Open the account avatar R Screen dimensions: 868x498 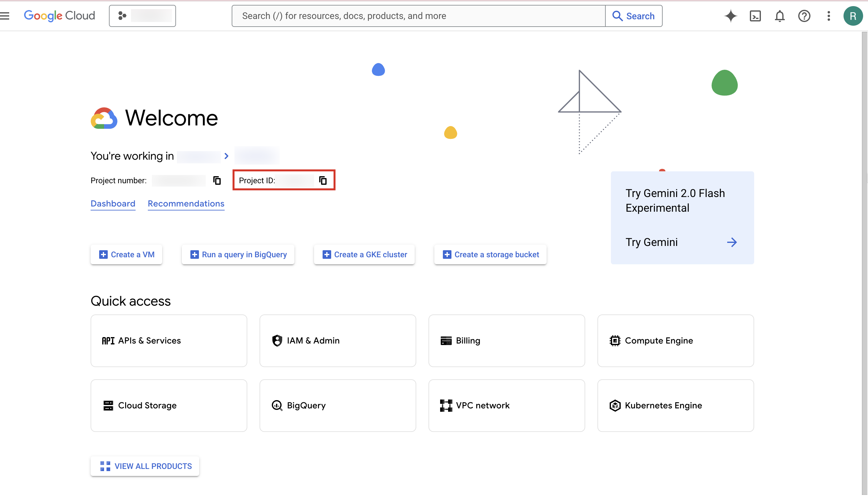pyautogui.click(x=853, y=16)
